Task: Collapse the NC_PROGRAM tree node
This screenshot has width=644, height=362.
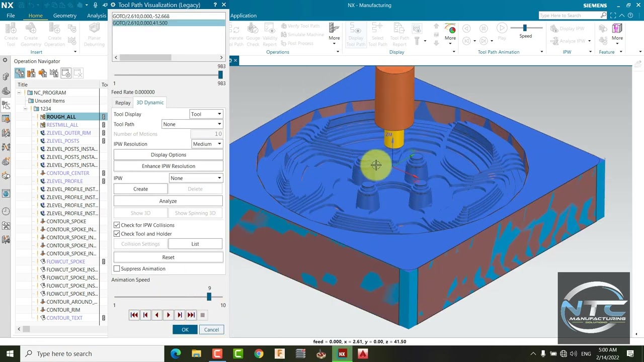Action: [19, 93]
